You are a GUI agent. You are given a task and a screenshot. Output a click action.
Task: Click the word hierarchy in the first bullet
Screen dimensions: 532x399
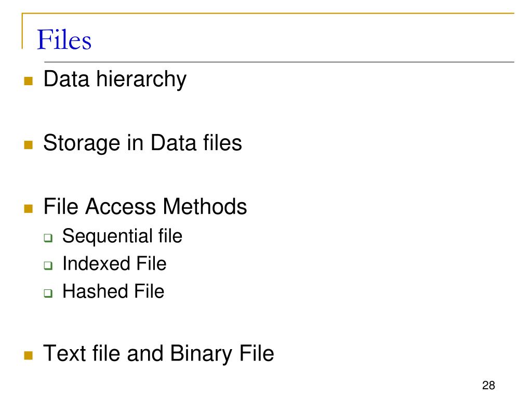point(141,79)
